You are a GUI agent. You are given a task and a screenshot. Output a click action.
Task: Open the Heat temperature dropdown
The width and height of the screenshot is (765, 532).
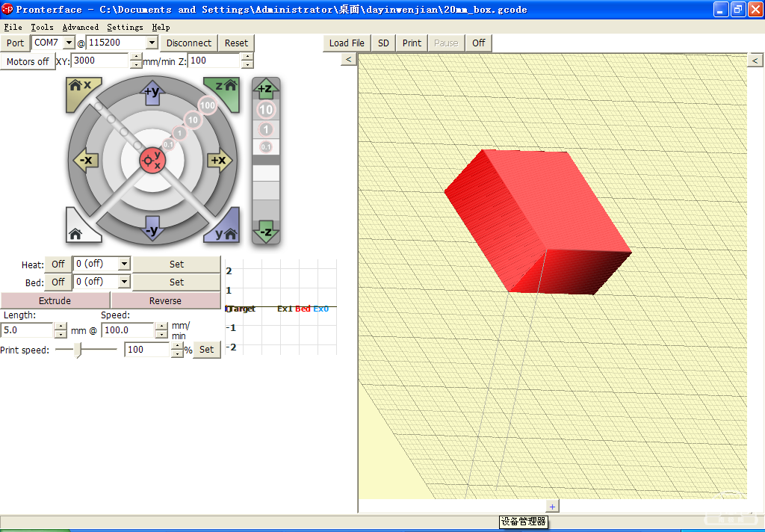point(124,264)
